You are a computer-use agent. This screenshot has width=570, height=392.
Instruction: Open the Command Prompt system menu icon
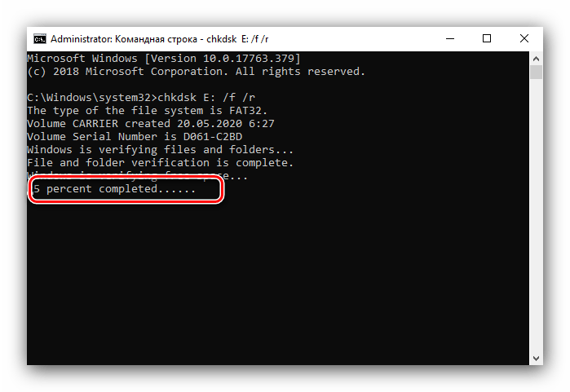(40, 38)
